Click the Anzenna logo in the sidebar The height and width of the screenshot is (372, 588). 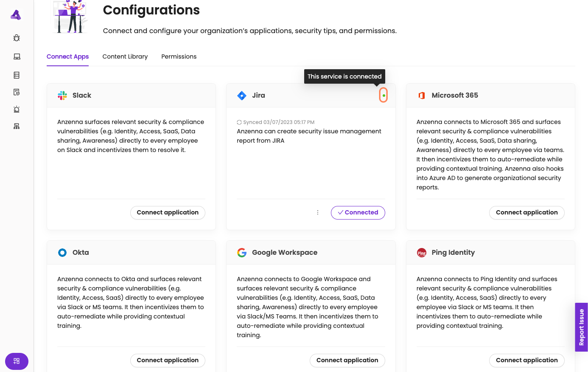(x=16, y=15)
